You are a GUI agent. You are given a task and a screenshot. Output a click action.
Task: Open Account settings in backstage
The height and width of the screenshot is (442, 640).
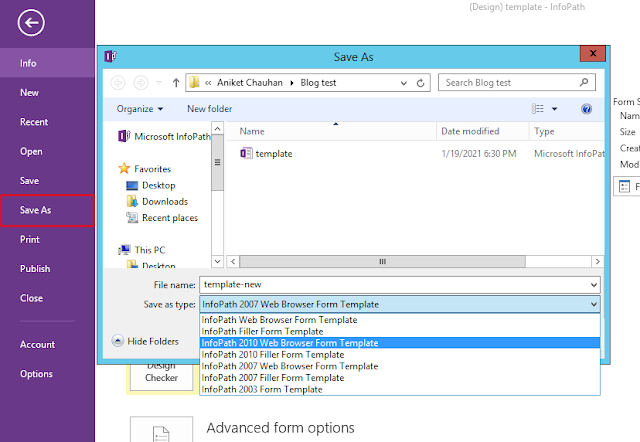pyautogui.click(x=47, y=345)
